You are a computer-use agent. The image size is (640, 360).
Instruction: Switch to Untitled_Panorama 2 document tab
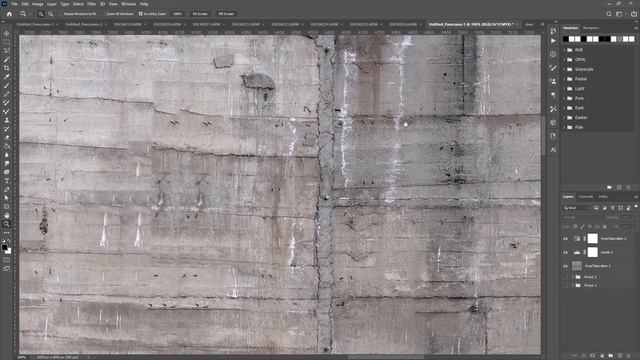[x=84, y=24]
